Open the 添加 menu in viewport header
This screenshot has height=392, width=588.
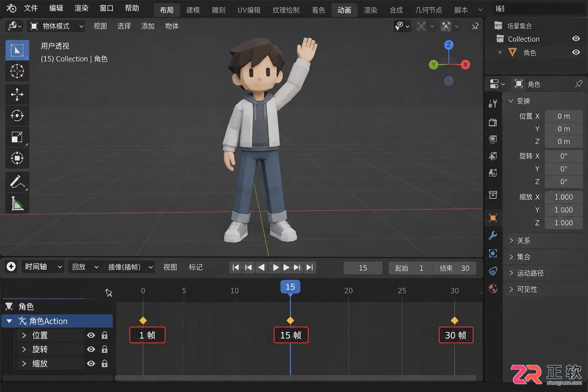(148, 26)
